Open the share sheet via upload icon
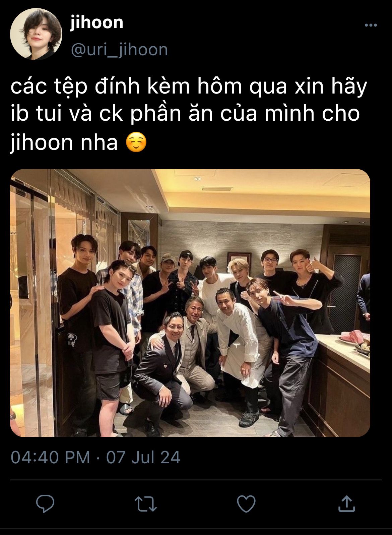Viewport: 392px width, 535px height. click(x=346, y=503)
